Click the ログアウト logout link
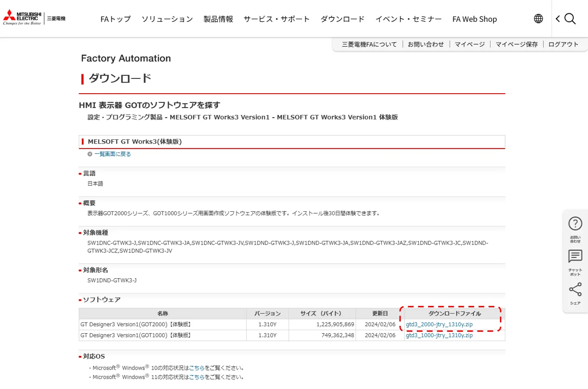The height and width of the screenshot is (389, 588). coord(563,44)
